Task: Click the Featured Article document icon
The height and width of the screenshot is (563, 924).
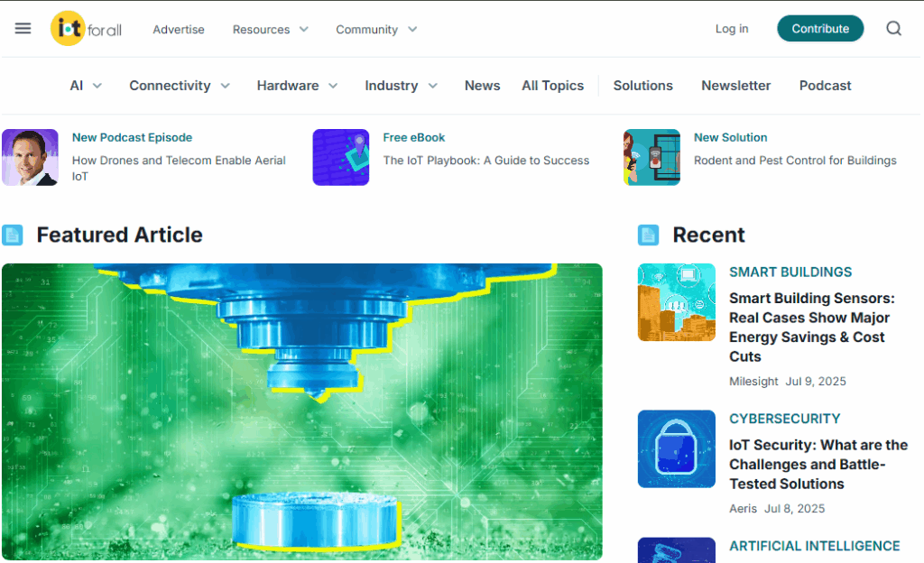Action: click(13, 235)
